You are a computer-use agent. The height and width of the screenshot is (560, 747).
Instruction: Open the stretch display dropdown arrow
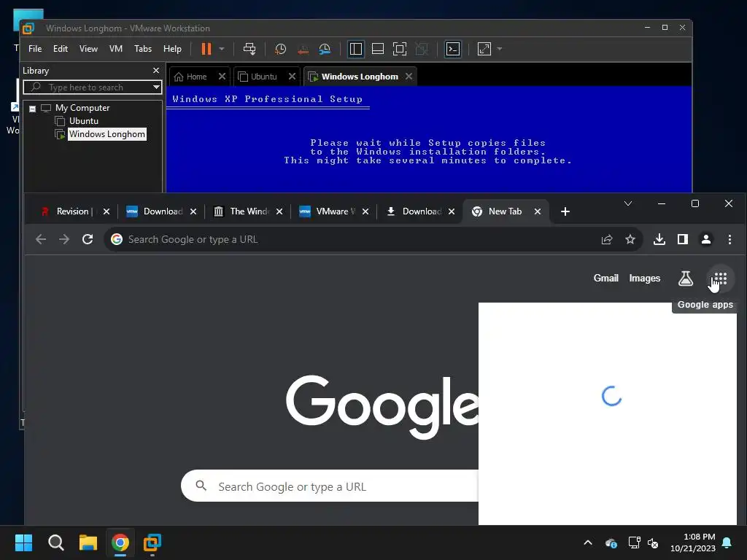click(x=499, y=49)
